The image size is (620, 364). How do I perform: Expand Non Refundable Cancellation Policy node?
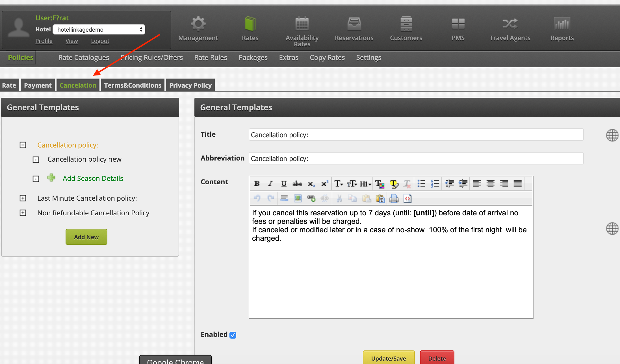click(x=23, y=213)
